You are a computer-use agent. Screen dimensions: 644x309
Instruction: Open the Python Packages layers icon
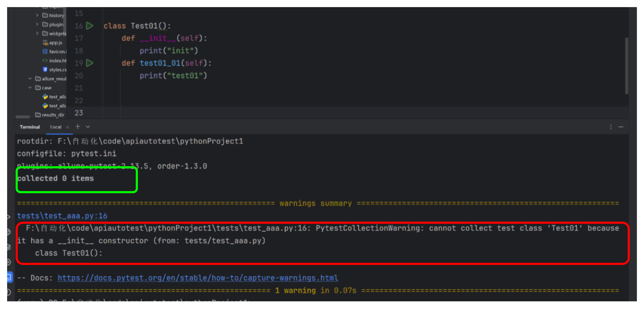[x=9, y=247]
